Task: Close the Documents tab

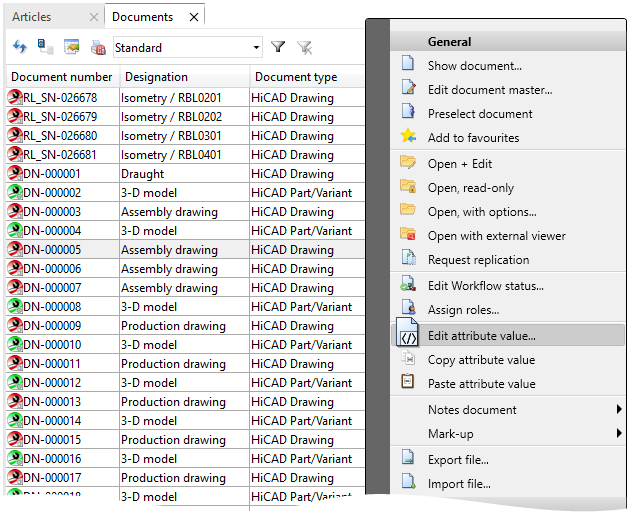Action: (x=194, y=17)
